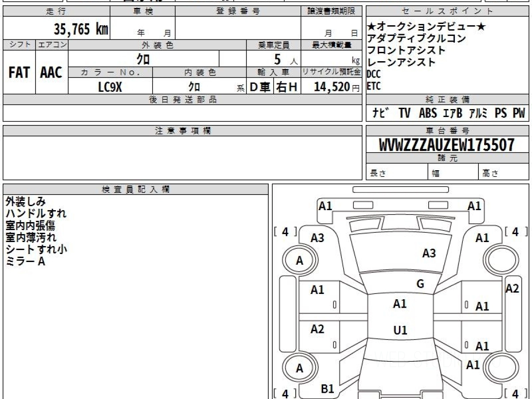Screen dimensions: 532x399
Task: Select the mileage value 35,765 km
Action: 81,29
